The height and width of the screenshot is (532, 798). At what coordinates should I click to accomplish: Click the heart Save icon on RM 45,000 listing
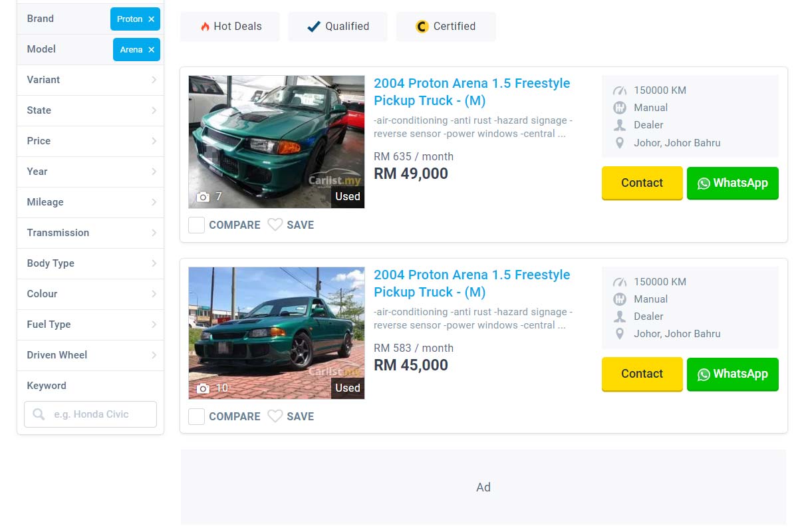coord(275,416)
